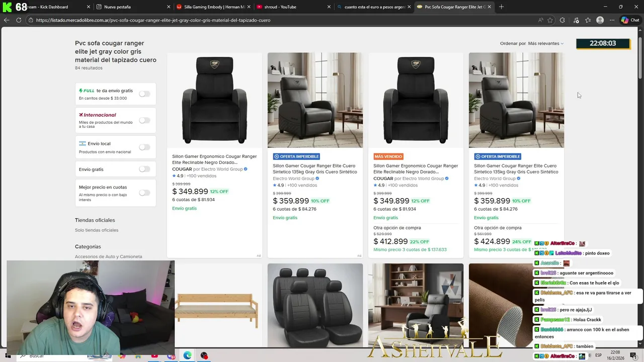644x362 pixels.
Task: Click Mismo precio 3 cuotas de $ 137.633
Action: [410, 249]
